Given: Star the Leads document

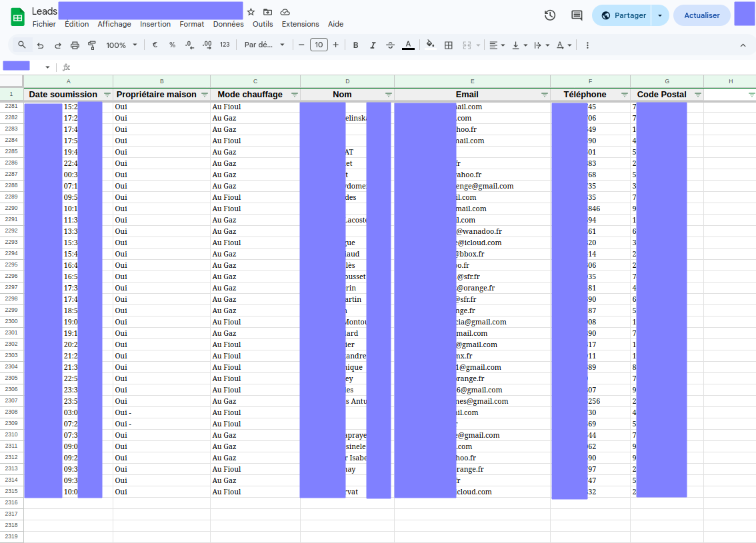Looking at the screenshot, I should pos(251,12).
